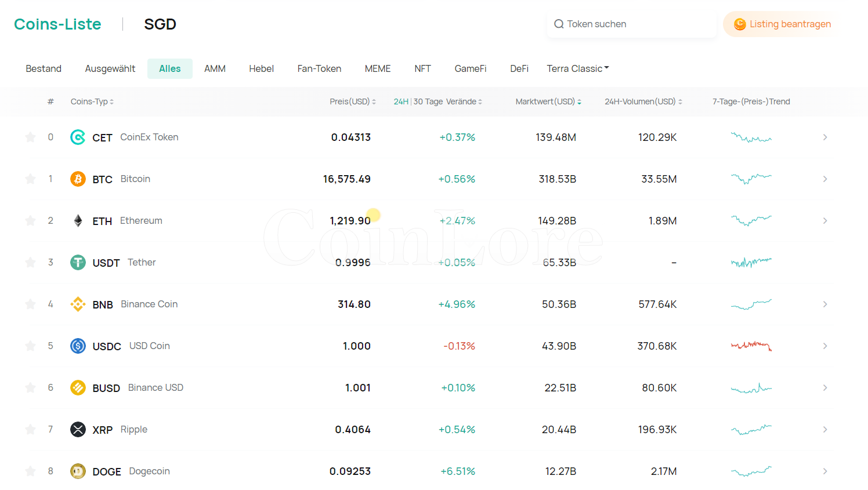
Task: Click the Dogecoin DOGE logo icon
Action: point(78,471)
